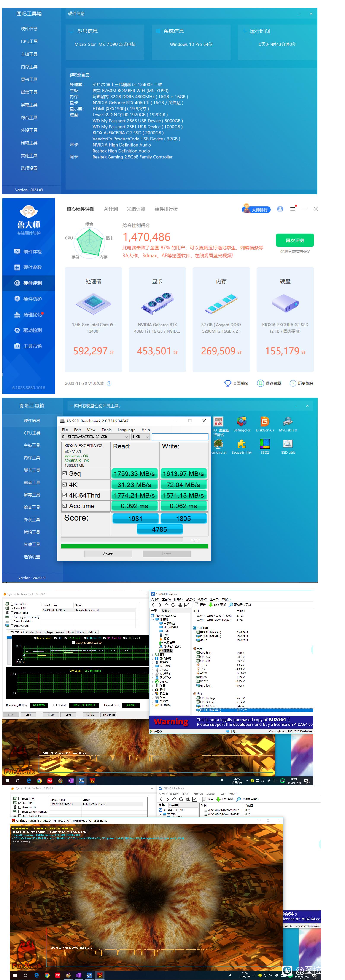Open the Tools menu in AS SSD Benchmark

(107, 430)
